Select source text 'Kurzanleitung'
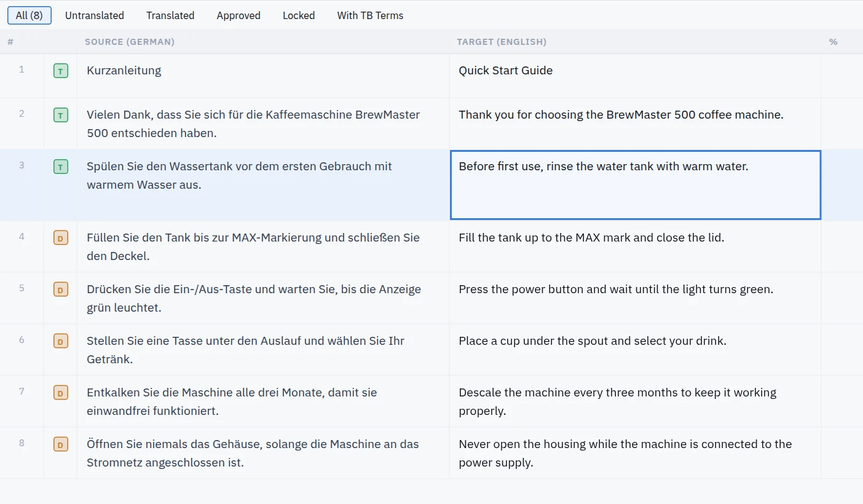This screenshot has height=504, width=863. [124, 71]
